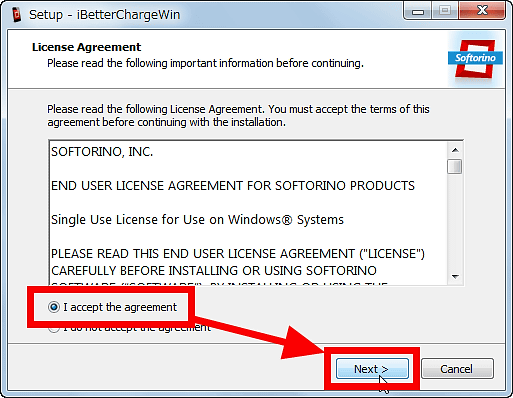
Task: Click 'PLEASE READ THIS END USER LICENSE AGREEMENT' line
Action: [x=238, y=254]
